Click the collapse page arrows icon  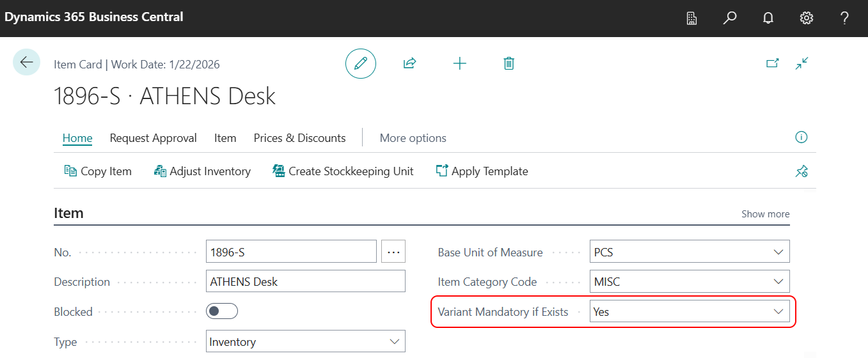point(802,63)
